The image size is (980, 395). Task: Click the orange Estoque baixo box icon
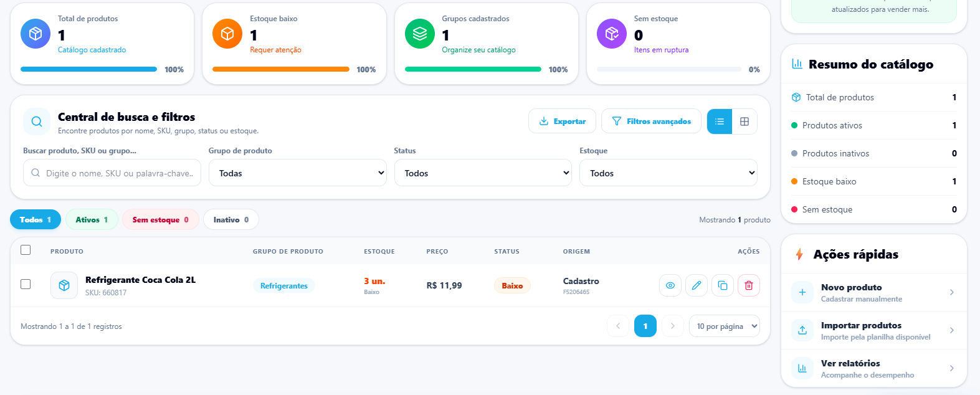[x=227, y=34]
